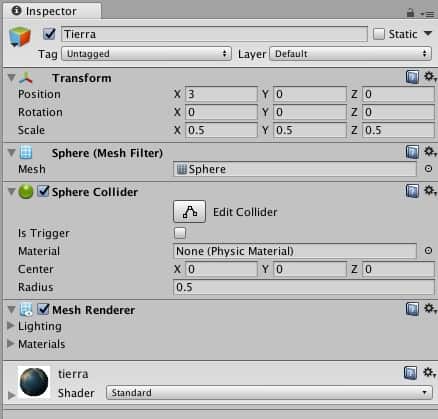Viewport: 438px width, 419px height.
Task: Click the Edit Collider button
Action: pyautogui.click(x=189, y=212)
